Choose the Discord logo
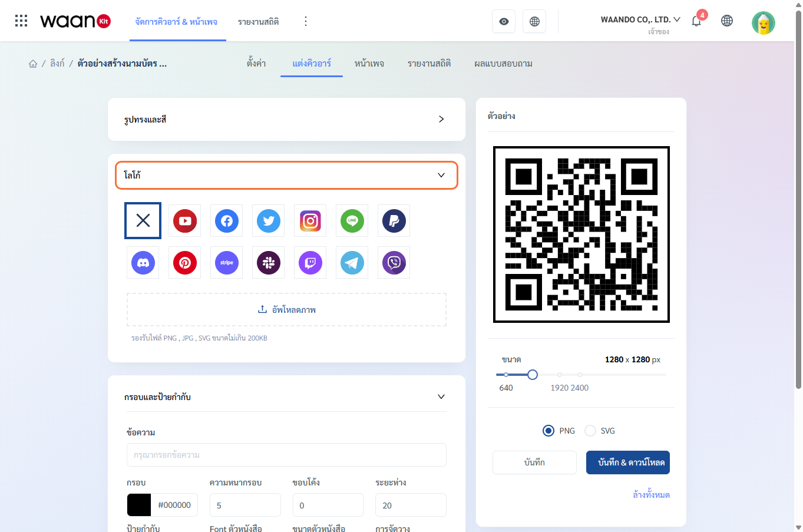 click(143, 263)
